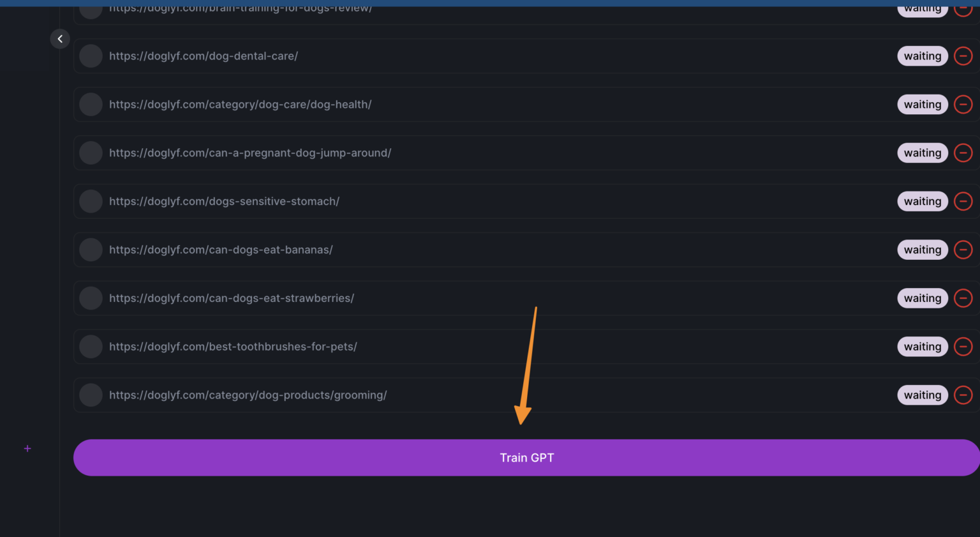
Task: Click waiting badge on strawberries row
Action: [x=922, y=298]
